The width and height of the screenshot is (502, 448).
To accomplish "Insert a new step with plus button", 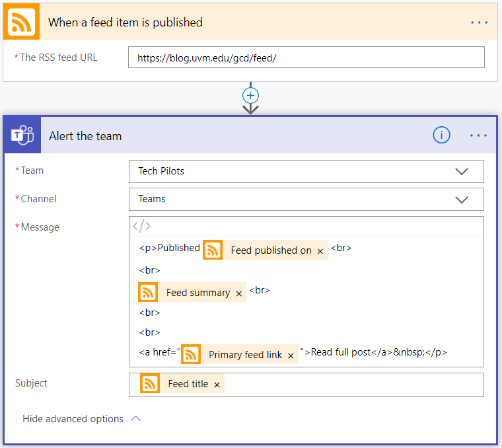I will [x=250, y=94].
